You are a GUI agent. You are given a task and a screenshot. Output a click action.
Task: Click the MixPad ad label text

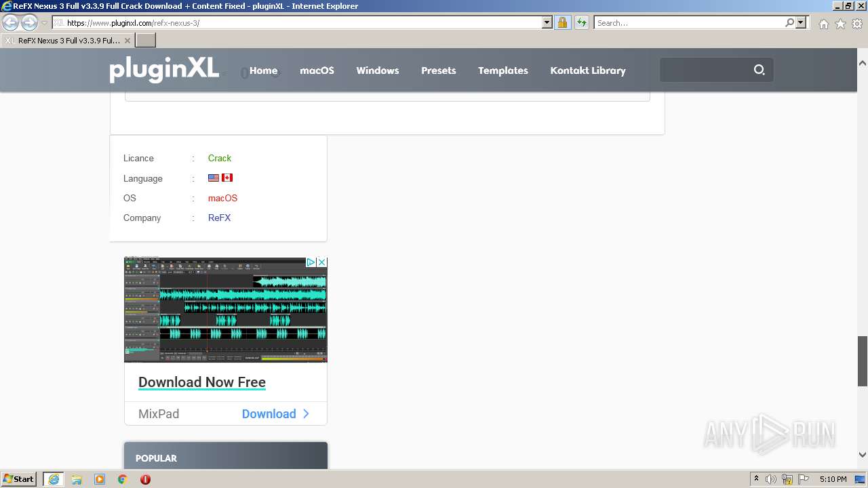pyautogui.click(x=159, y=413)
